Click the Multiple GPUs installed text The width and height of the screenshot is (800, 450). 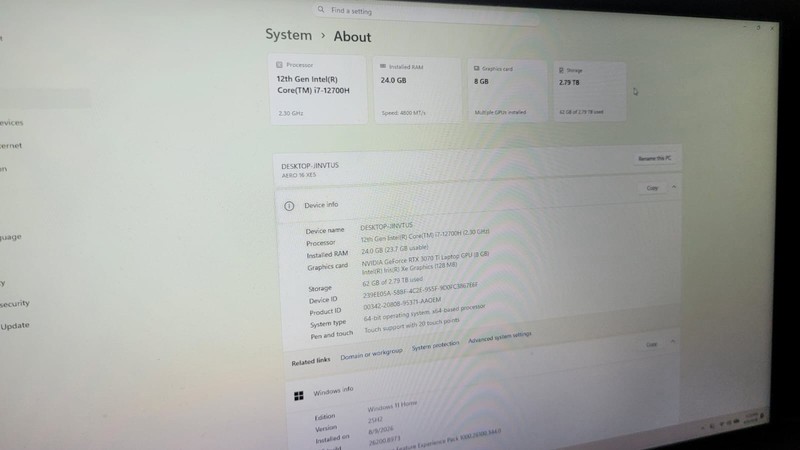(x=500, y=112)
